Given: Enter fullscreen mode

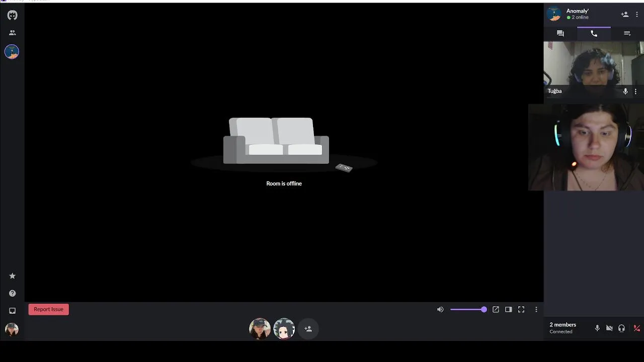Looking at the screenshot, I should coord(521,310).
